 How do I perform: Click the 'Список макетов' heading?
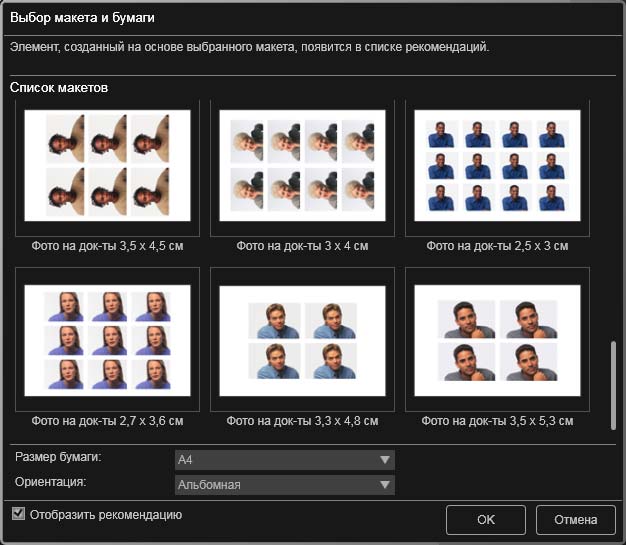click(x=59, y=87)
